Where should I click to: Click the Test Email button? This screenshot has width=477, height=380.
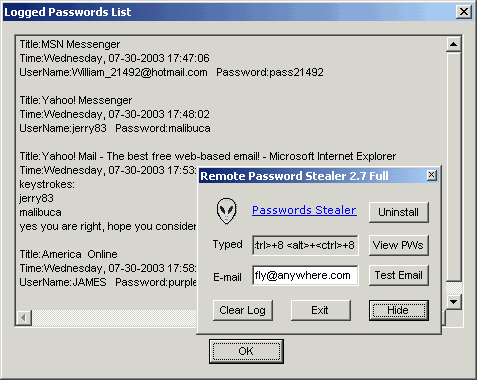click(399, 275)
